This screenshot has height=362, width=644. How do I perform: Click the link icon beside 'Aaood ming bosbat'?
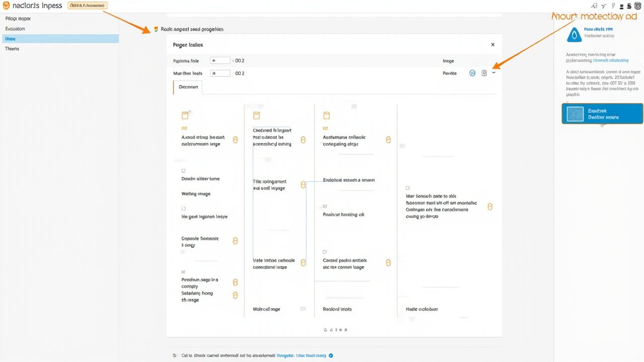coord(235,140)
